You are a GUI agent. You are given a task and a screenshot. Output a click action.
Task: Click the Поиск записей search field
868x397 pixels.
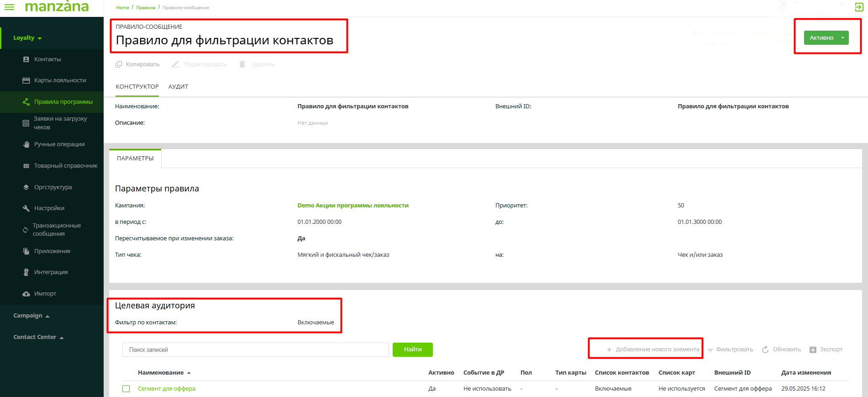(255, 349)
